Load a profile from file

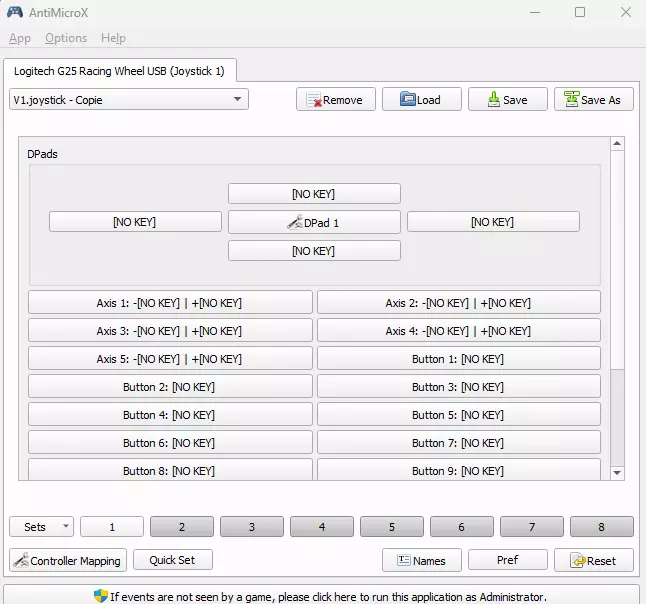pyautogui.click(x=421, y=99)
